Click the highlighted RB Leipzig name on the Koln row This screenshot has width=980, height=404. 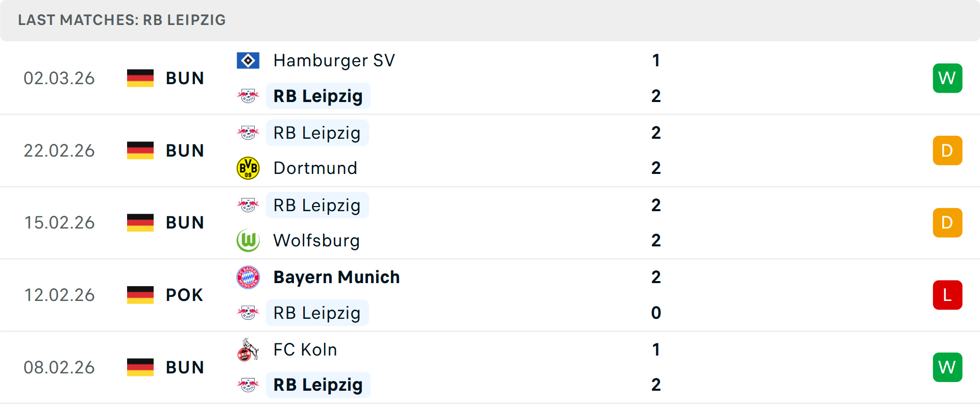click(317, 385)
